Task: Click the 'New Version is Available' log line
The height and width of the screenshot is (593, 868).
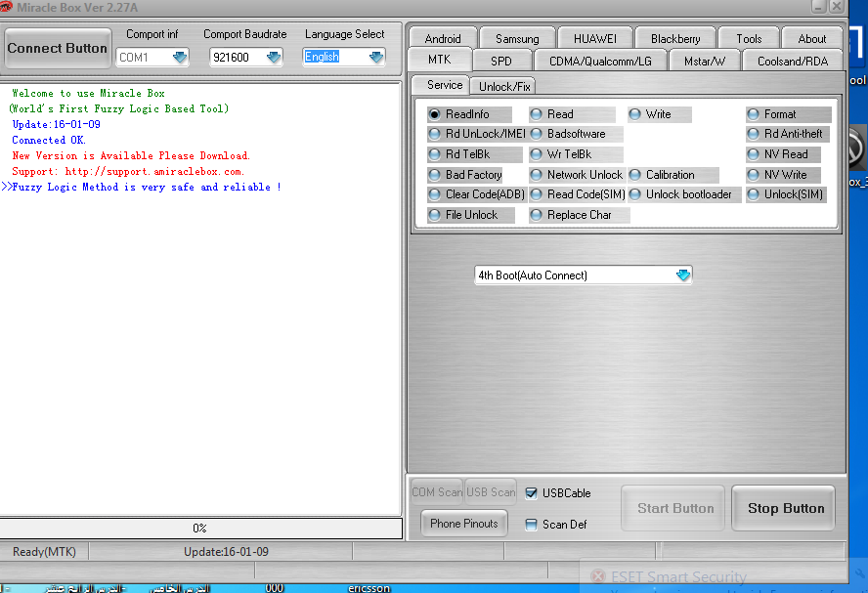Action: (x=131, y=156)
